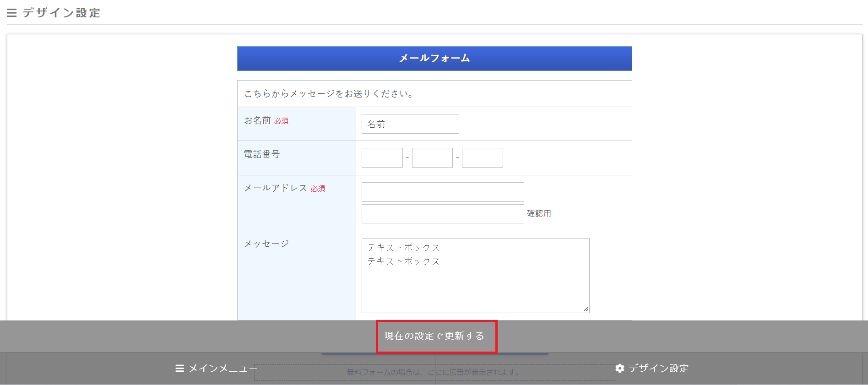Viewport: 868px width, 385px height.
Task: Focus the 確認用 email confirmation field
Action: click(x=442, y=214)
